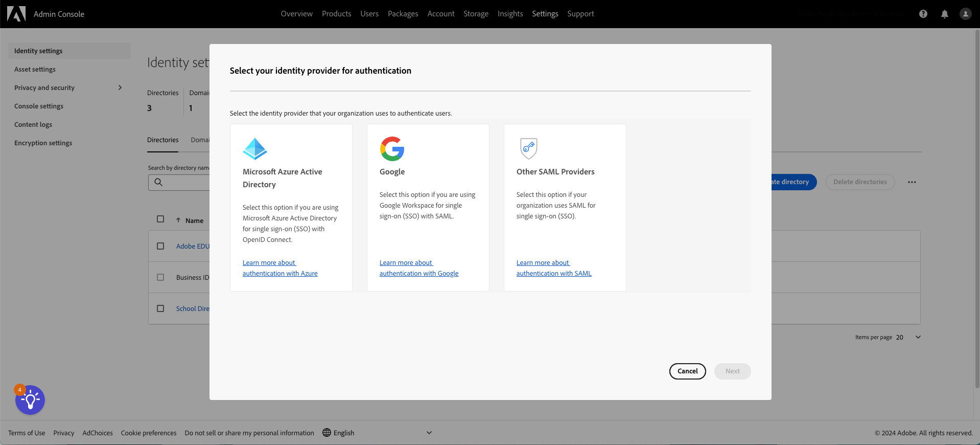
Task: Go to Insights in top navigation
Action: pyautogui.click(x=510, y=14)
